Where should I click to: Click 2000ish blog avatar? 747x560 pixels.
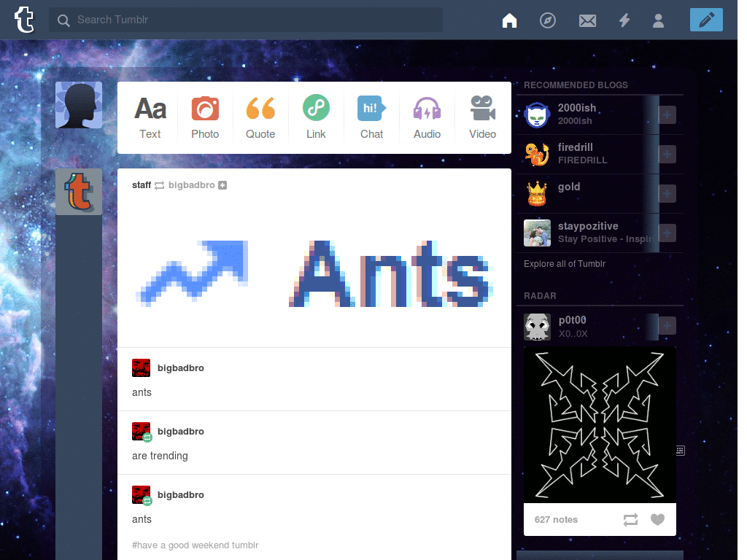click(x=537, y=114)
